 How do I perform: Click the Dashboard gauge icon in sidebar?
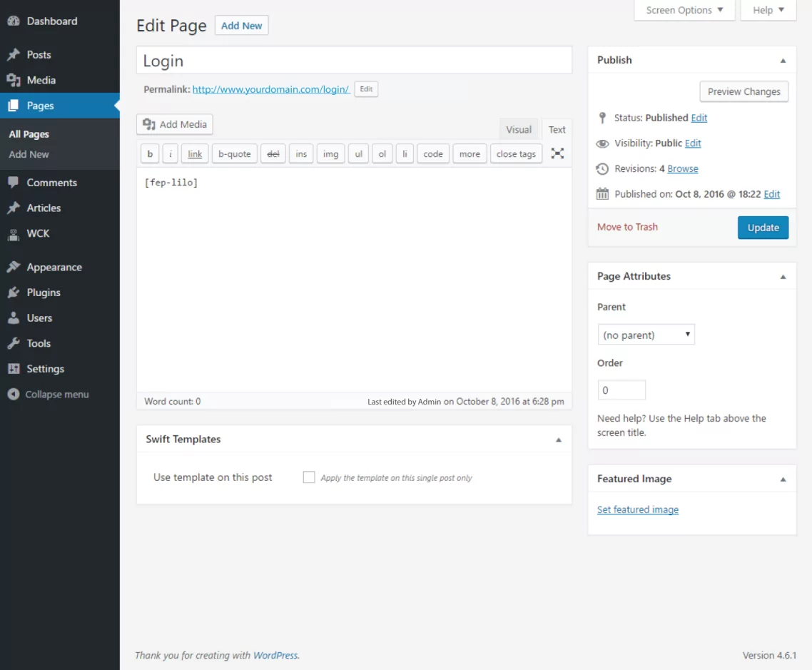pyautogui.click(x=13, y=21)
